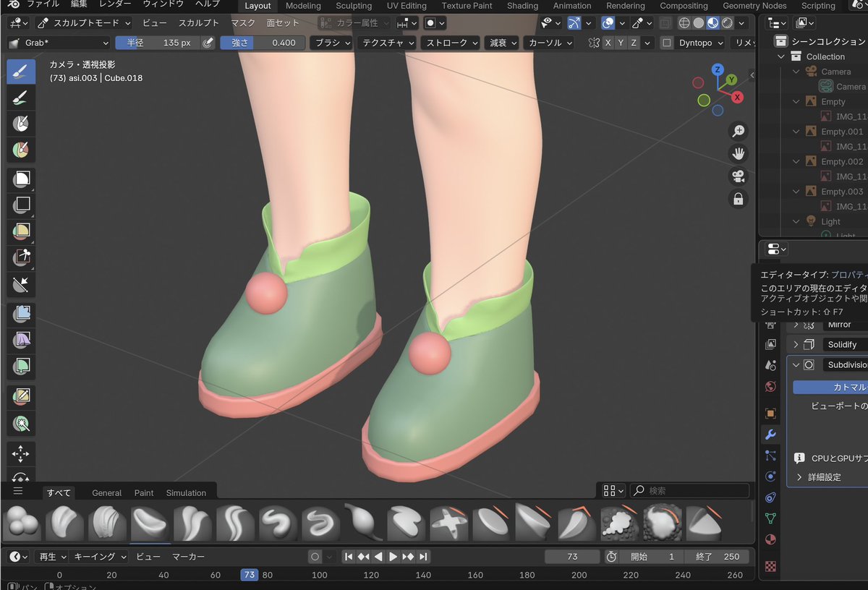Select the Edit Face Set tool

[21, 396]
